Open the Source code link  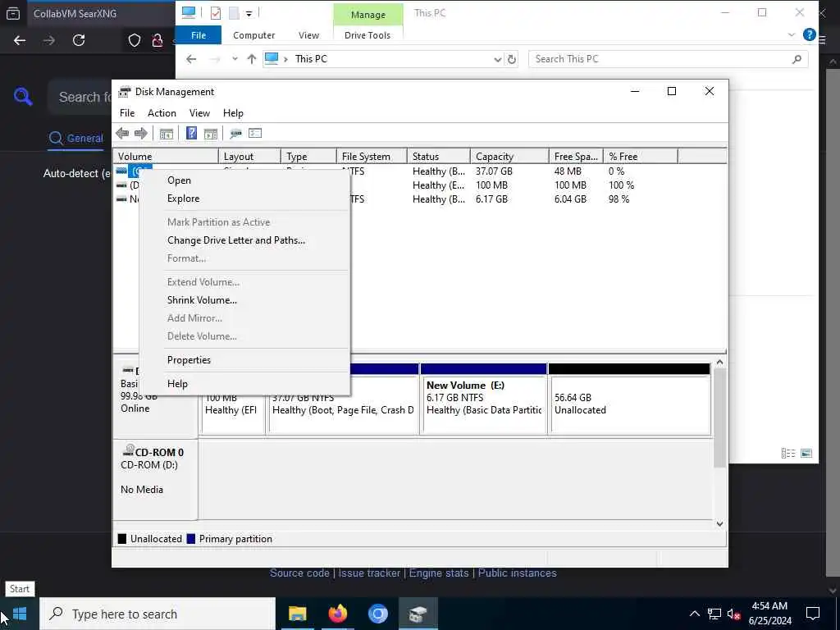299,573
